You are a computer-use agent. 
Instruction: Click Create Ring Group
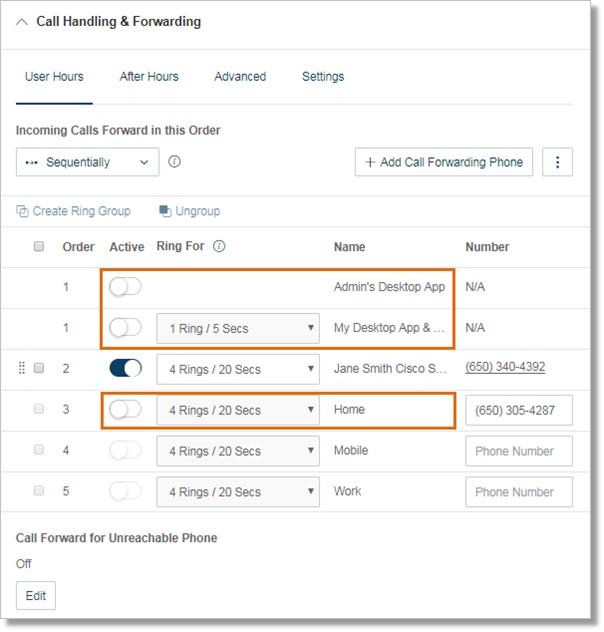[73, 211]
